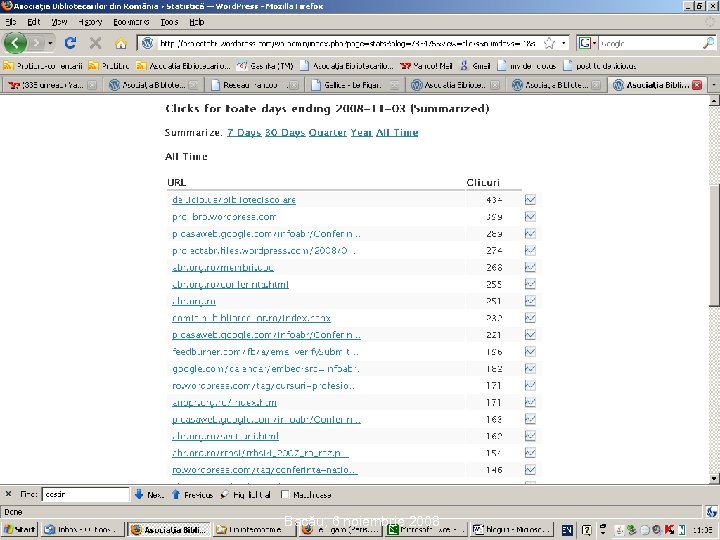Screen dimensions: 720x540
Task: Open chart icon for abr.org.ro/conferinta.html row
Action: [x=530, y=284]
